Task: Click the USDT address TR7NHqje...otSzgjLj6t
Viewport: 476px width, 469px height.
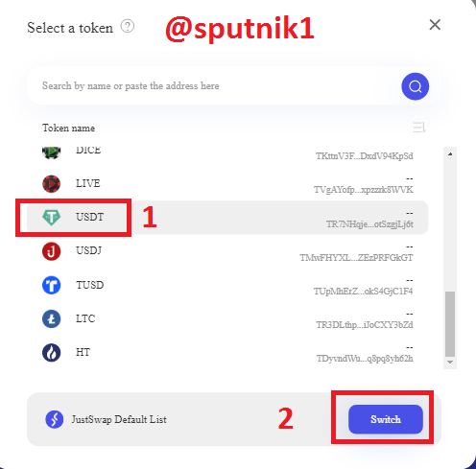Action: point(369,224)
